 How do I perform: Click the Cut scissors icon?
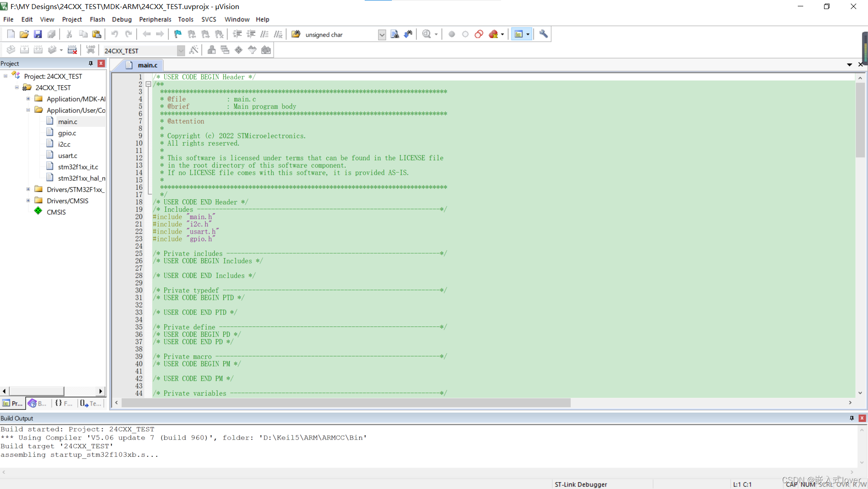[69, 34]
